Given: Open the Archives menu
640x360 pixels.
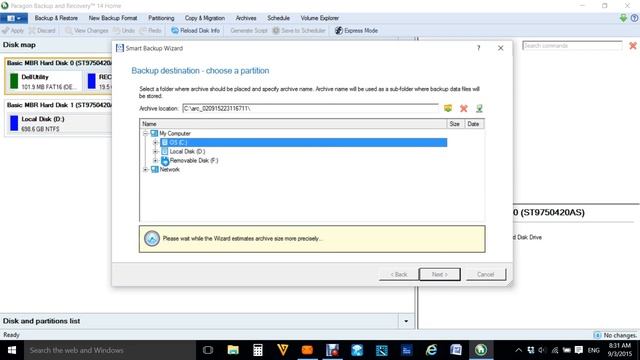Looking at the screenshot, I should (x=246, y=18).
